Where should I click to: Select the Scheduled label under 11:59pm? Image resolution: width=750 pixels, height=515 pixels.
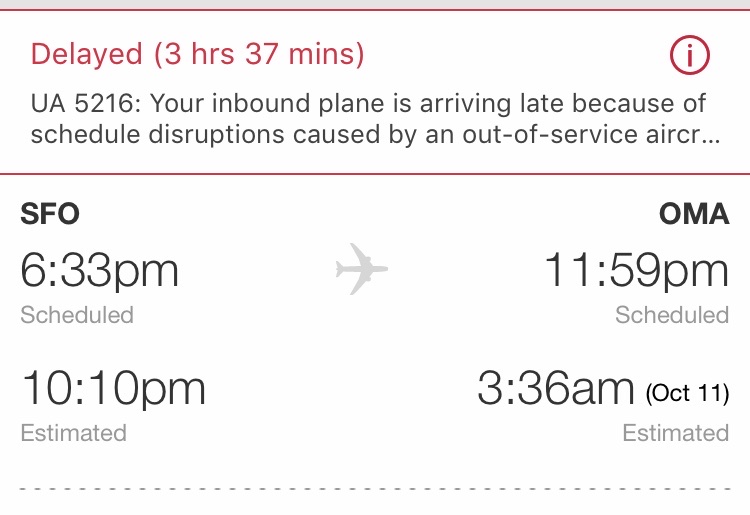point(672,315)
